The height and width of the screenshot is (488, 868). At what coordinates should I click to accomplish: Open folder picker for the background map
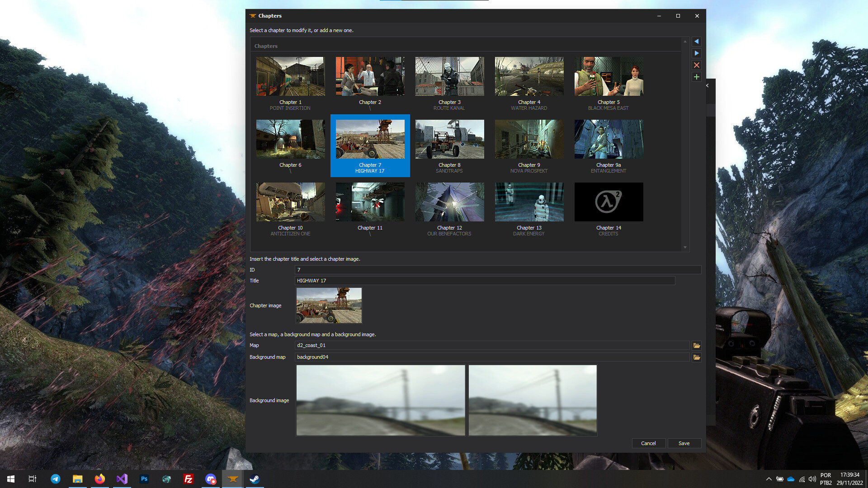coord(696,357)
